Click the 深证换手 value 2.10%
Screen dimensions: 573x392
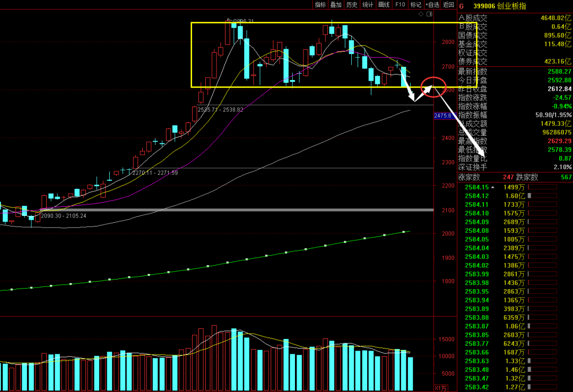[562, 167]
